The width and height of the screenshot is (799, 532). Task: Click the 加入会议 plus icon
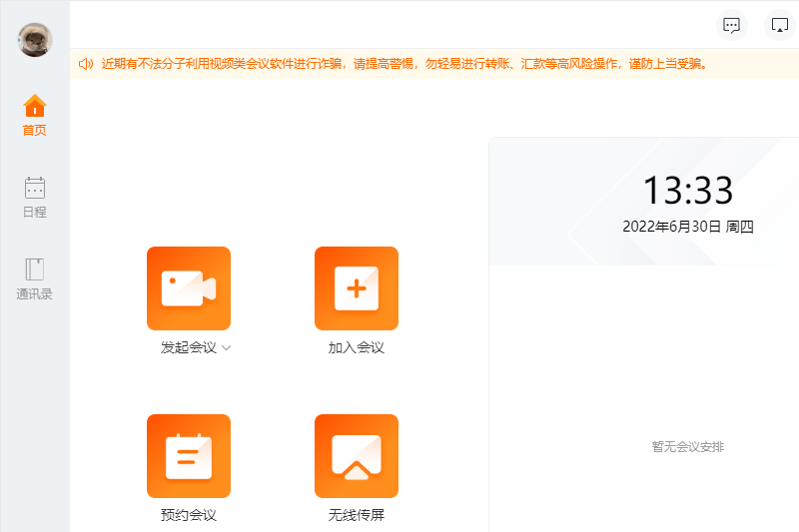[x=357, y=288]
